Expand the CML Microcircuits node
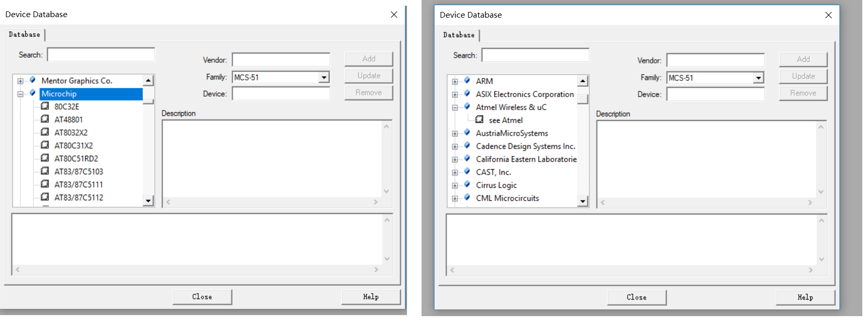 [x=455, y=198]
